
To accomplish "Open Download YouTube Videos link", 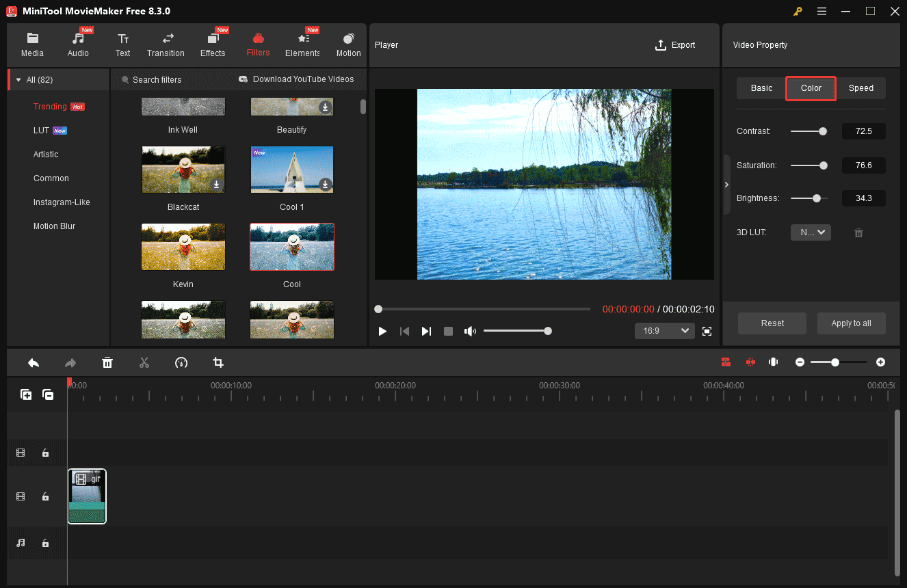I will click(x=296, y=79).
